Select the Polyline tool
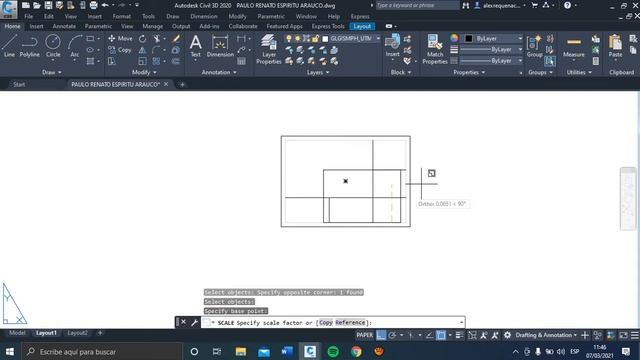 coord(29,46)
